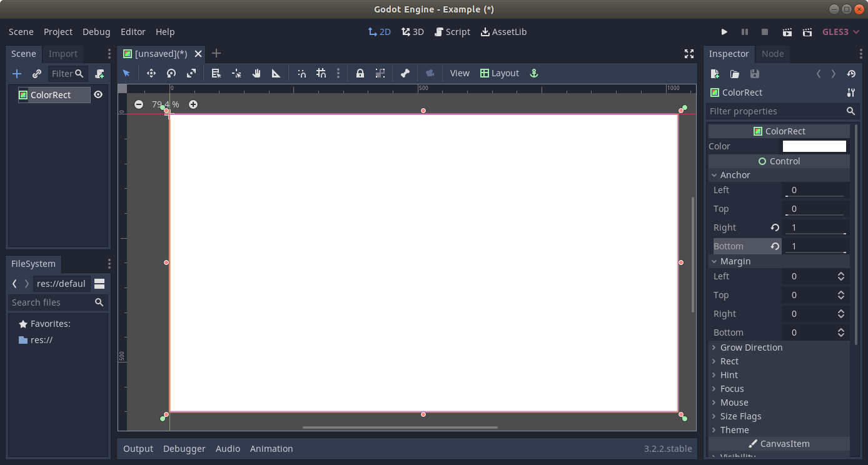Click the Stop scene button
This screenshot has width=868, height=465.
(765, 32)
